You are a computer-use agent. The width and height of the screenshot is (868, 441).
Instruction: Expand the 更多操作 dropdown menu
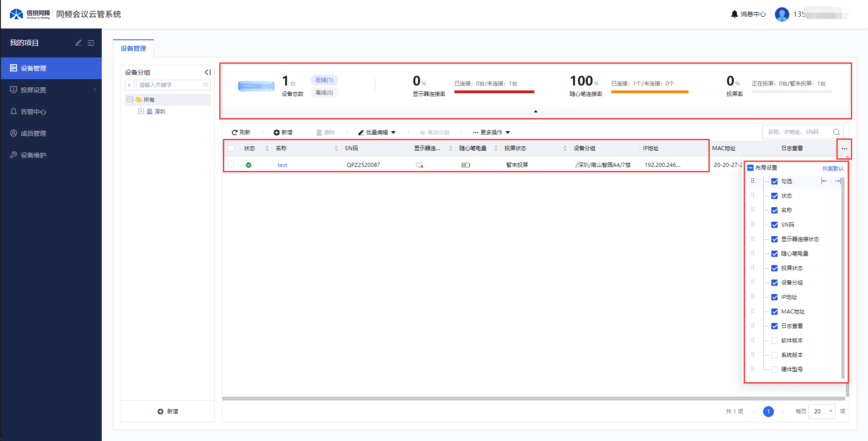click(491, 133)
